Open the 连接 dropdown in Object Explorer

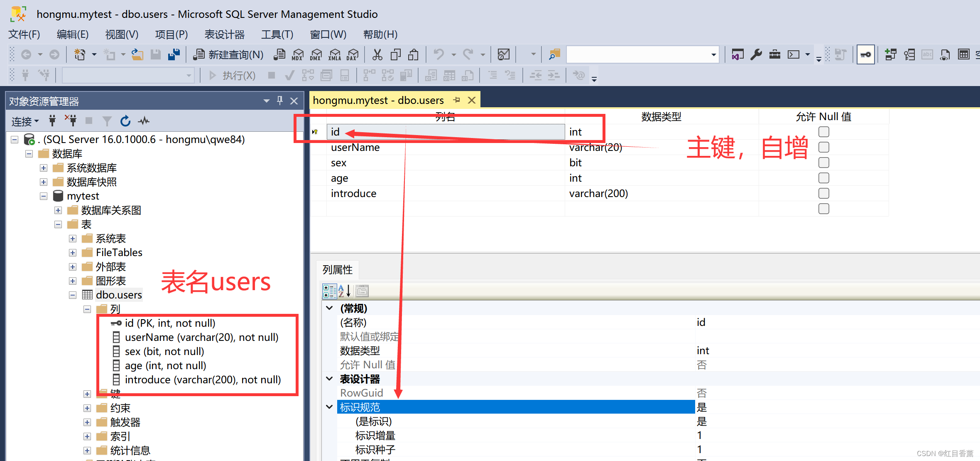click(x=25, y=121)
